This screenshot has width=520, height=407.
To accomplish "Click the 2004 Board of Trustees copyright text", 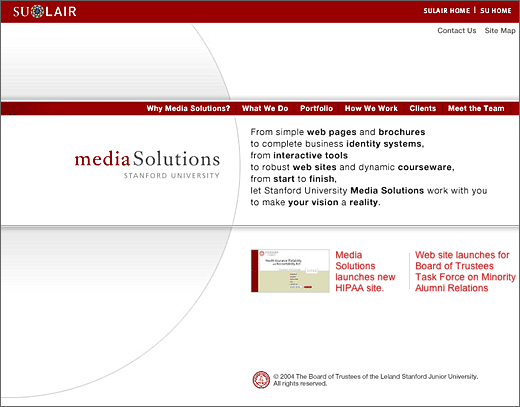I will [376, 380].
